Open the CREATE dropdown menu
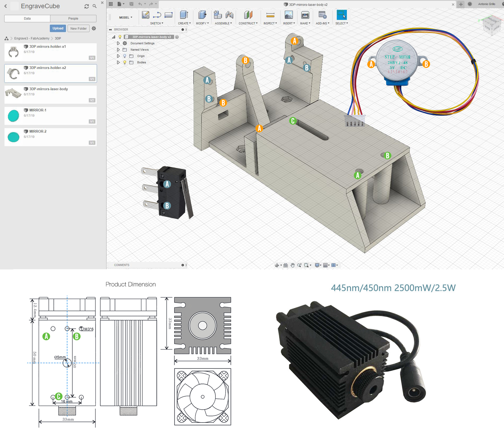Screen dimensions: 504x440 pos(184,23)
